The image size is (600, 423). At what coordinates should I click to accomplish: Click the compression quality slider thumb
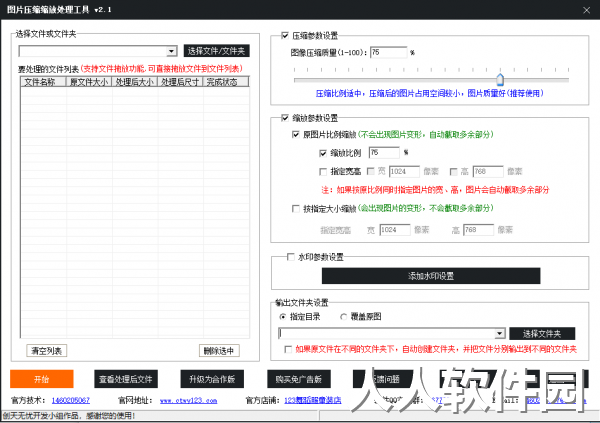500,79
